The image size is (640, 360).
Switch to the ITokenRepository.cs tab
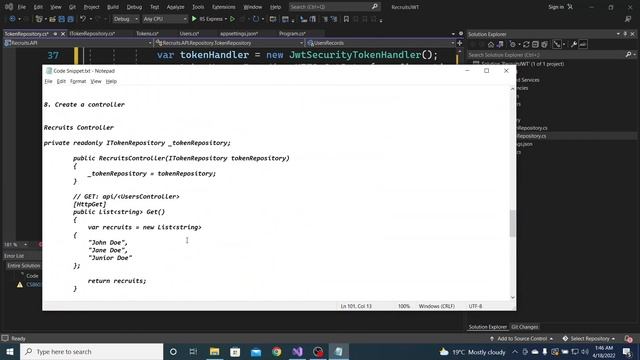point(92,33)
